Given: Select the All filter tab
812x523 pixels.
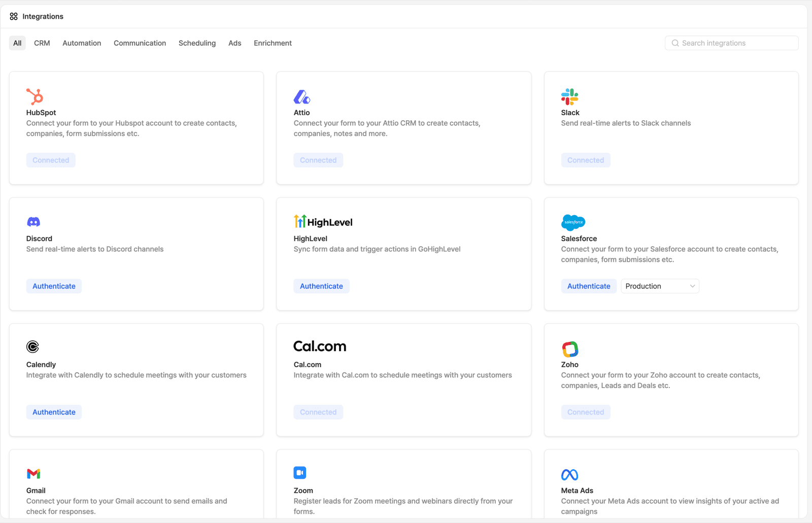Looking at the screenshot, I should [17, 43].
